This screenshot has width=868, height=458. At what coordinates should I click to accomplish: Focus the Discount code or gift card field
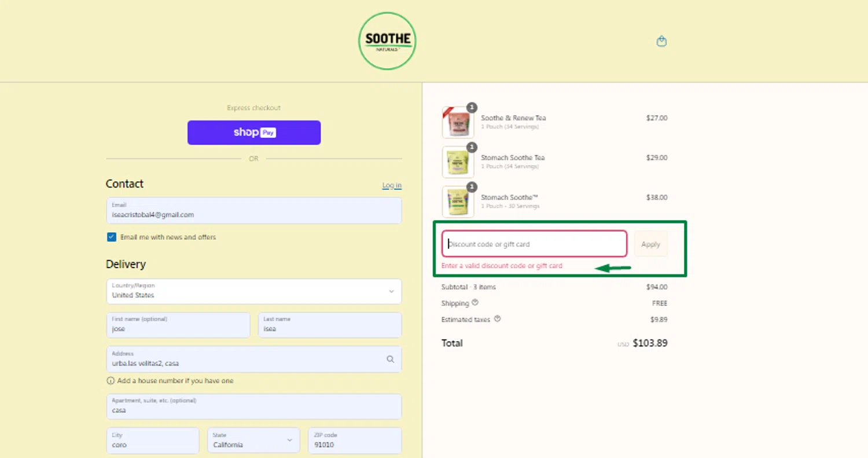(534, 244)
